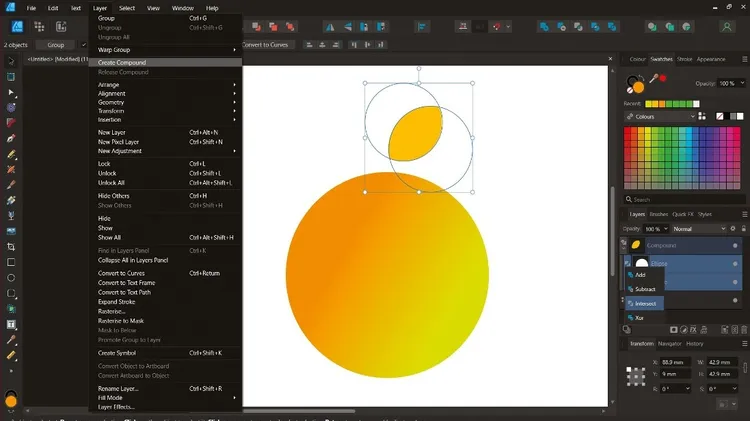
Task: Click the Delete Layer trash icon
Action: (x=744, y=330)
